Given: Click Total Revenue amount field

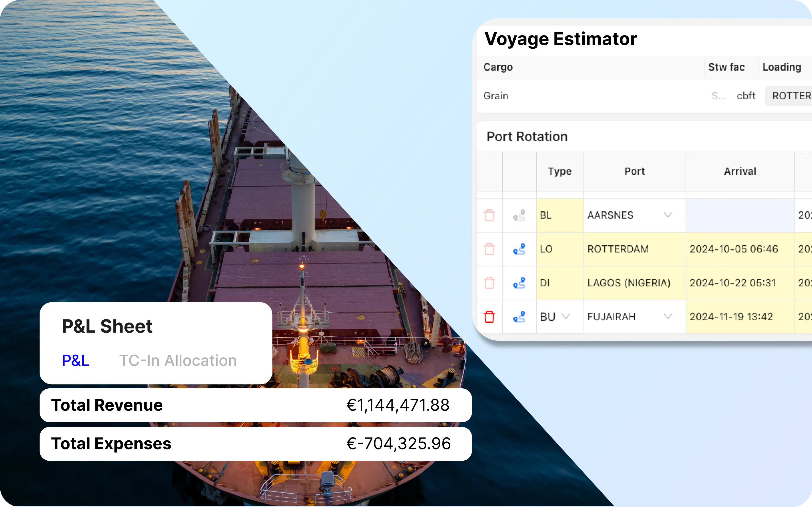Looking at the screenshot, I should tap(399, 404).
